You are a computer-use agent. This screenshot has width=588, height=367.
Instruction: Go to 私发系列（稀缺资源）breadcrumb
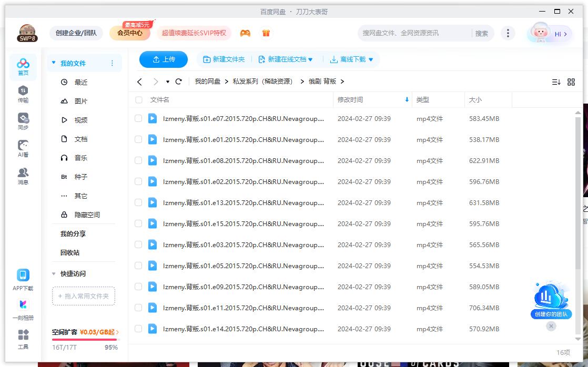pos(263,81)
